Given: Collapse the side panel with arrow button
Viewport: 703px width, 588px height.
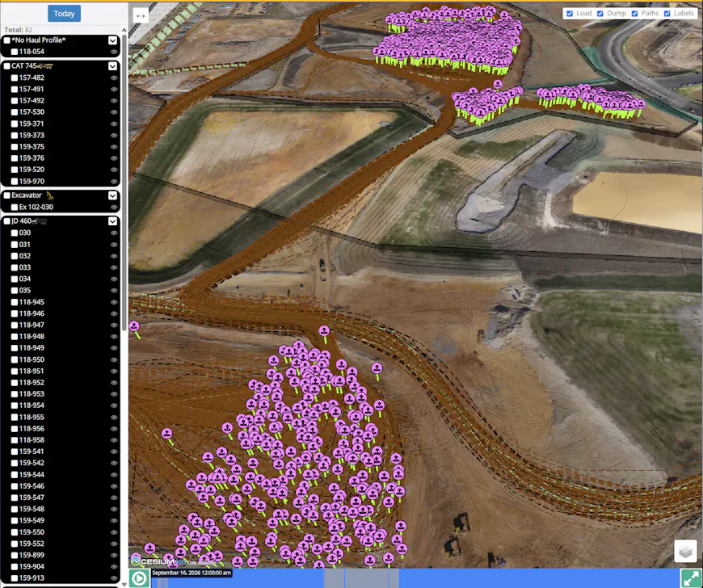Looking at the screenshot, I should [141, 15].
